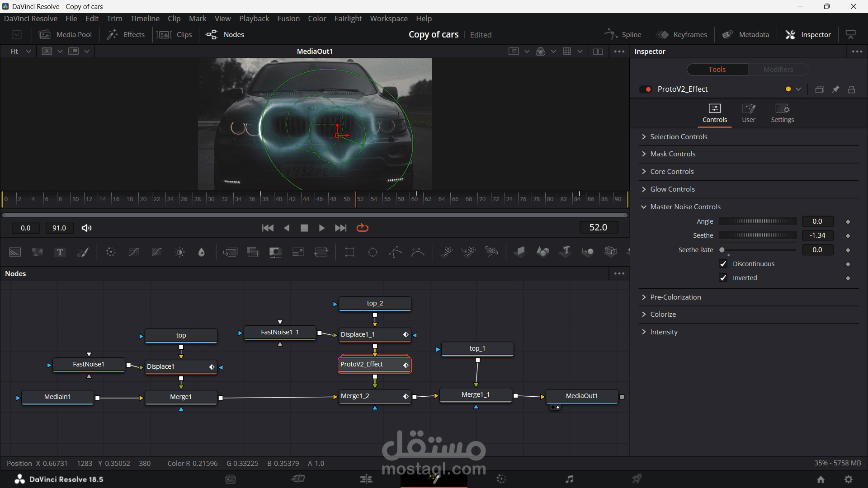Select the Paint brush tool
Image resolution: width=868 pixels, height=488 pixels.
point(83,252)
